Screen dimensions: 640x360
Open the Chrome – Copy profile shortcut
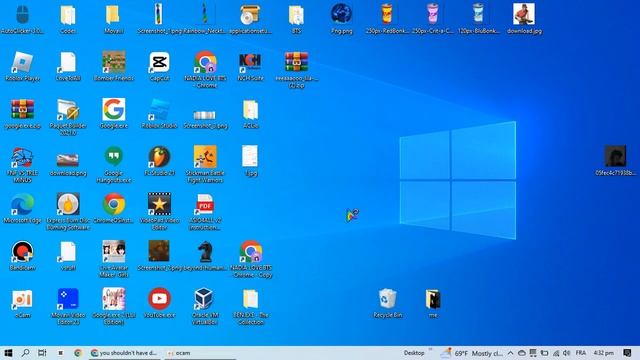click(x=250, y=259)
